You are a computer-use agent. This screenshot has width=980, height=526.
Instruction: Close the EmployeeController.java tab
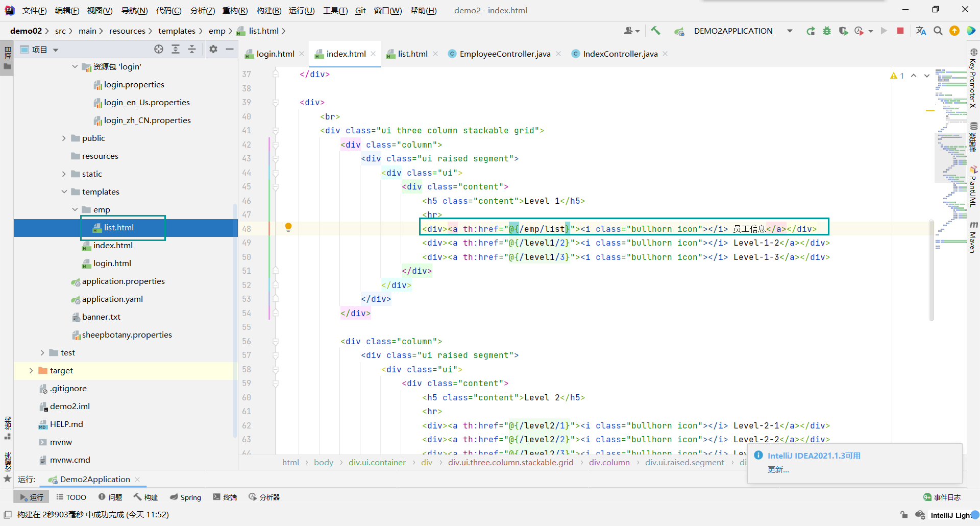[558, 54]
